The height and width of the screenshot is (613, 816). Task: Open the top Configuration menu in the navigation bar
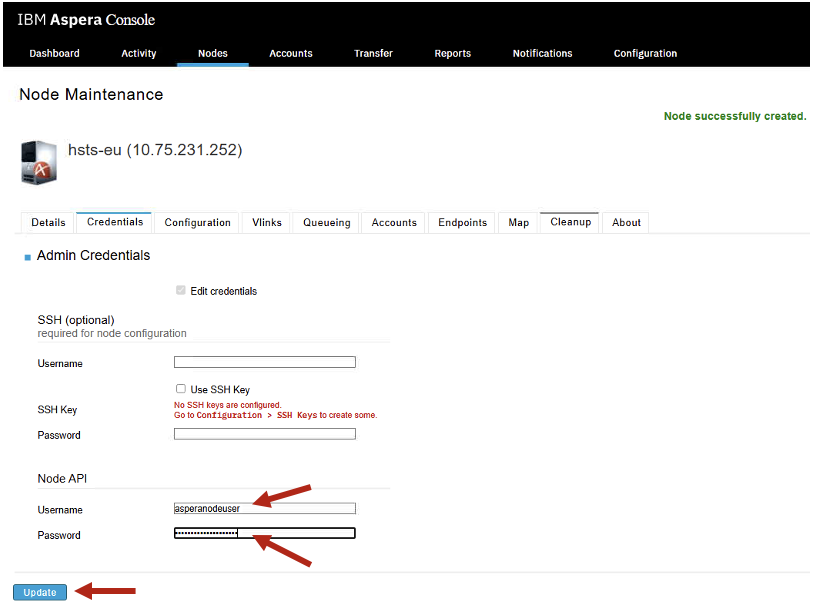[x=645, y=53]
